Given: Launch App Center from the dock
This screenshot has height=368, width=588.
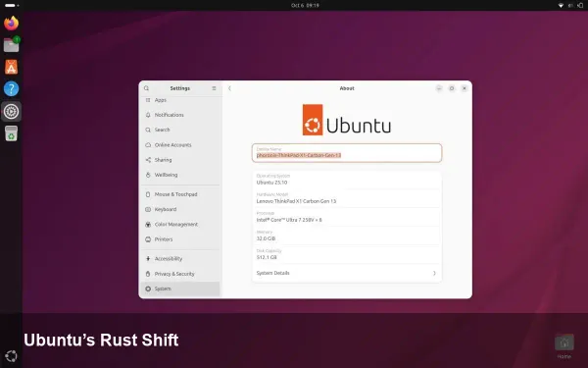Looking at the screenshot, I should (11, 67).
